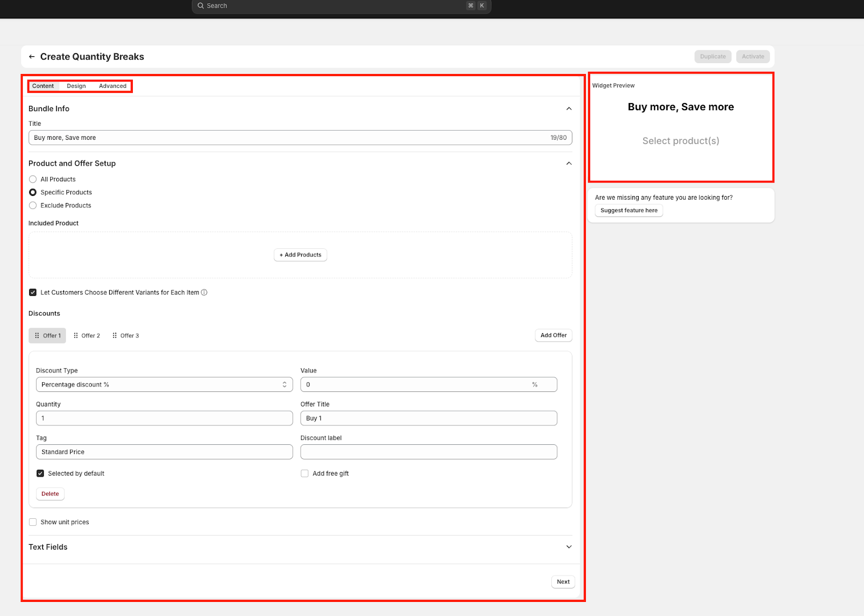Choose the Exclude Products radio option
This screenshot has height=616, width=864.
(x=33, y=206)
